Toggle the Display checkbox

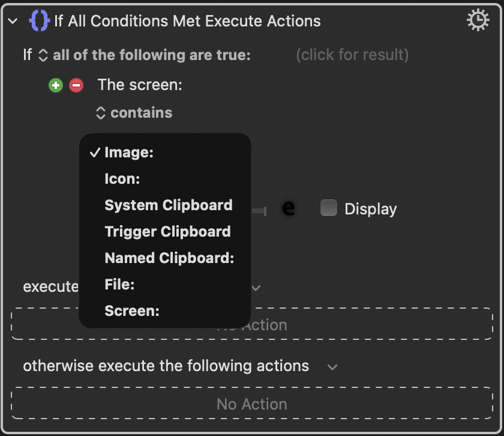pyautogui.click(x=329, y=208)
